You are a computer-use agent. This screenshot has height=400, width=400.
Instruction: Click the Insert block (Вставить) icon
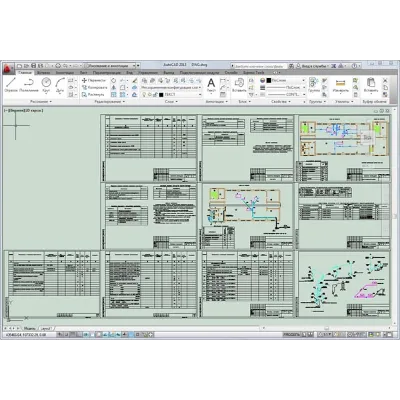point(239,85)
